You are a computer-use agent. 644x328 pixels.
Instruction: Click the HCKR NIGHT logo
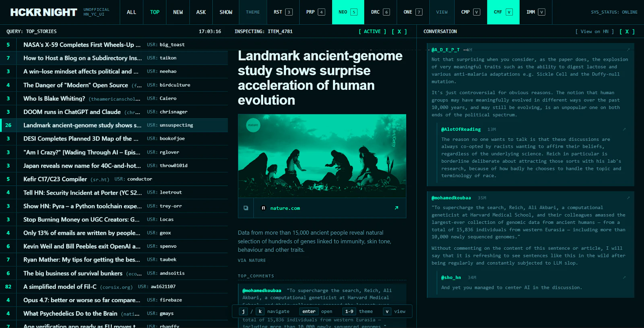pyautogui.click(x=43, y=12)
